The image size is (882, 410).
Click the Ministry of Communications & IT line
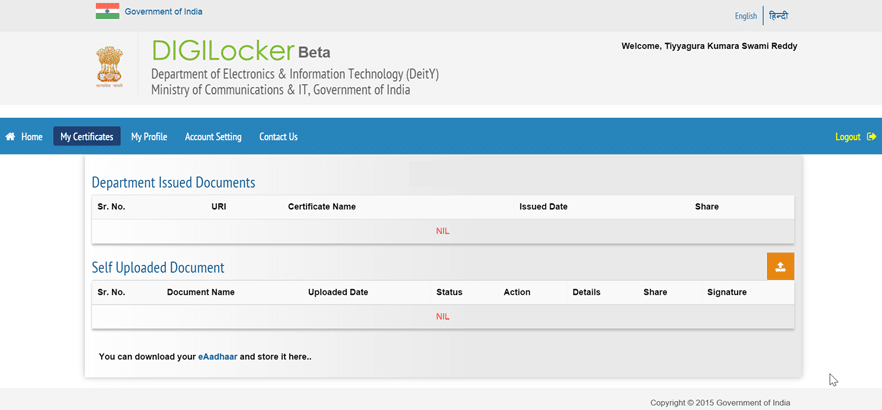coord(281,89)
